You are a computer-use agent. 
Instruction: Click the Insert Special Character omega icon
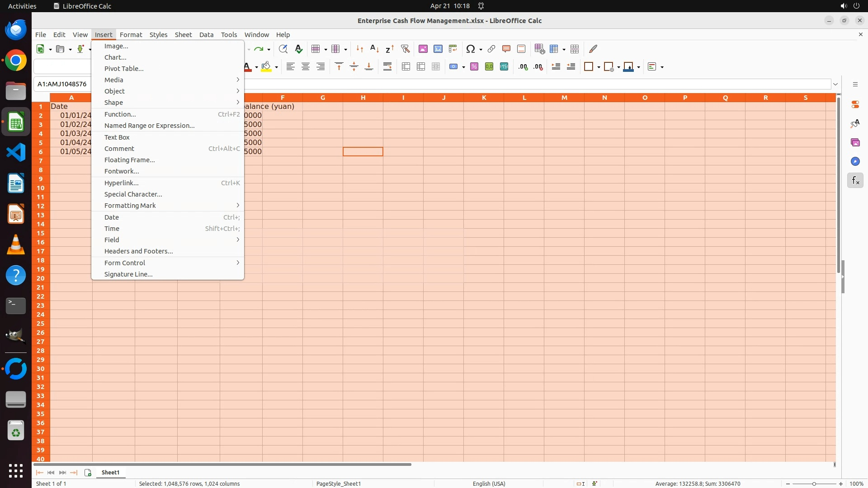(x=471, y=49)
